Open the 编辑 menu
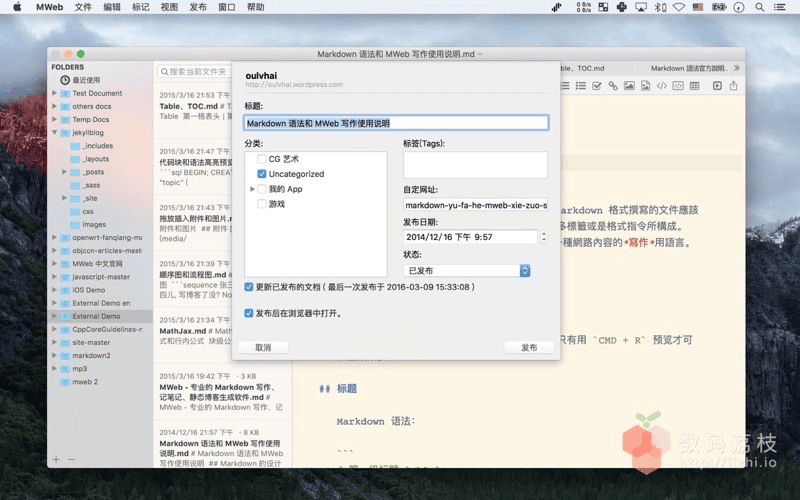 [112, 7]
